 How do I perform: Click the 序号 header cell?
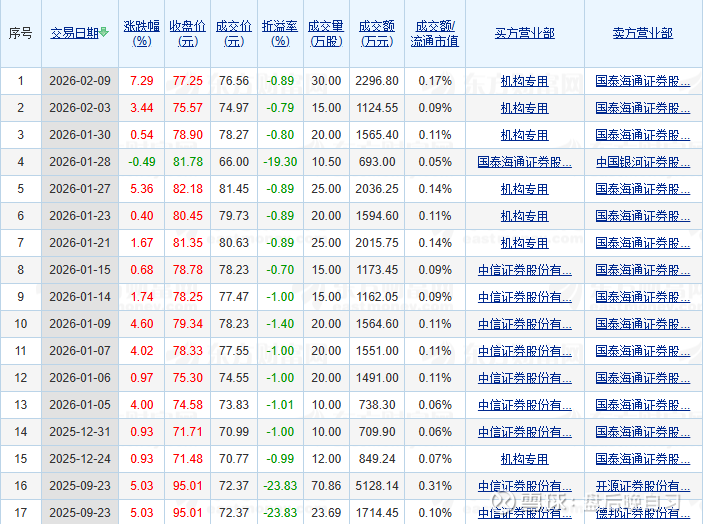coord(21,33)
